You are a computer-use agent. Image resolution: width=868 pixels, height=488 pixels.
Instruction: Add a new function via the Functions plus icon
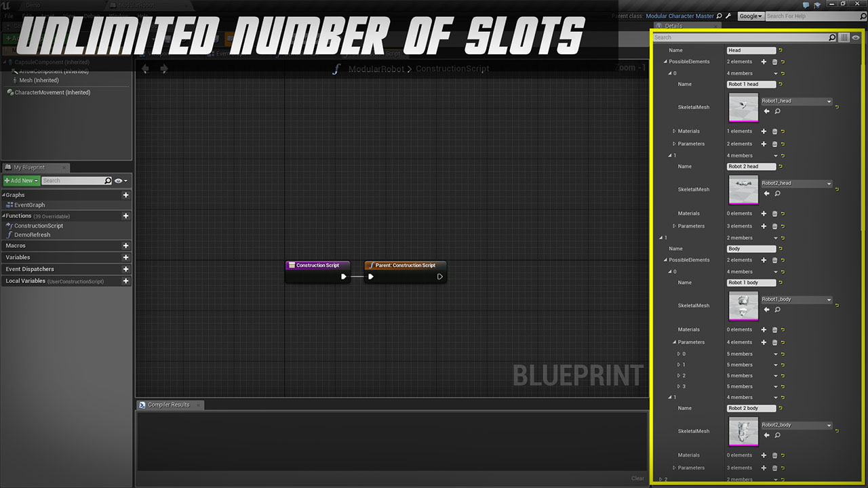[x=125, y=216]
